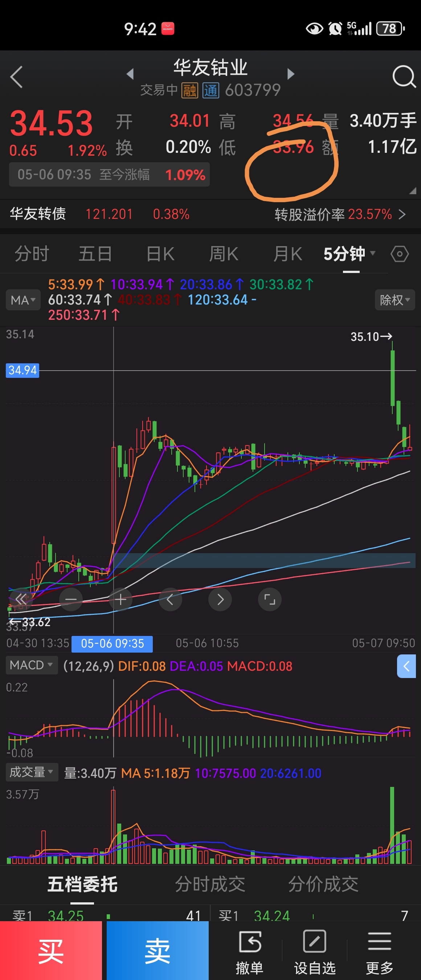This screenshot has height=980, width=421.
Task: Zoom in chart with plus icon
Action: [120, 600]
